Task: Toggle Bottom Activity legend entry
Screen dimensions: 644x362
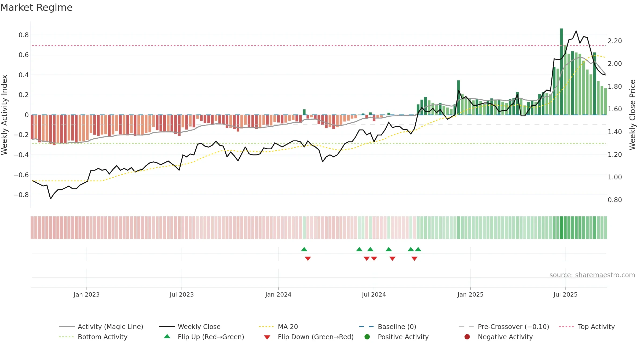Action: (93, 337)
